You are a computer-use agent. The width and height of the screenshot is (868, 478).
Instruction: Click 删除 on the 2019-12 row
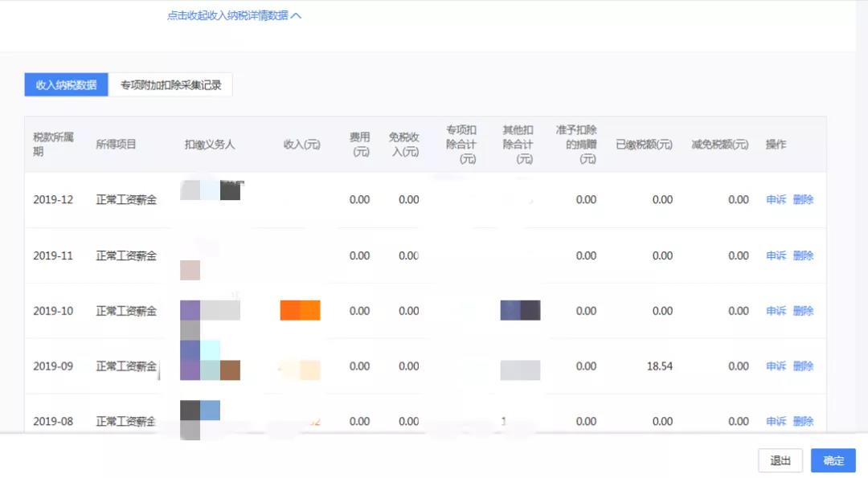801,199
